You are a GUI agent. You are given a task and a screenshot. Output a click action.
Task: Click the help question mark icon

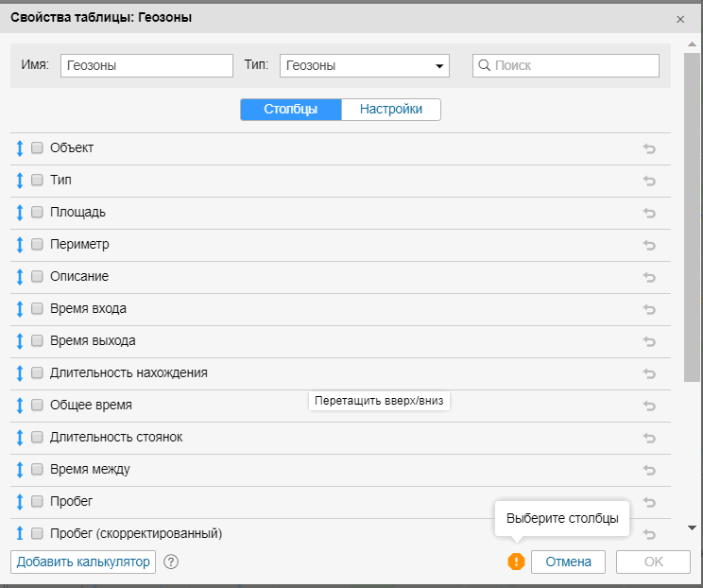click(x=171, y=562)
